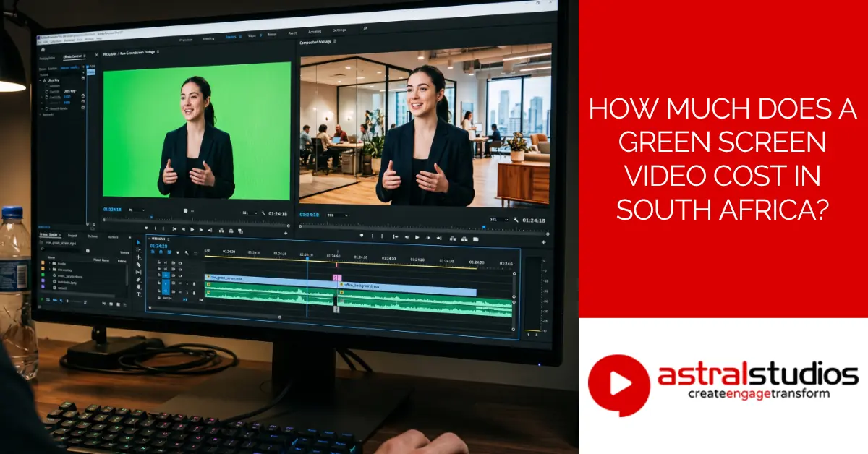Open the Composited Footage tab

[x=315, y=42]
